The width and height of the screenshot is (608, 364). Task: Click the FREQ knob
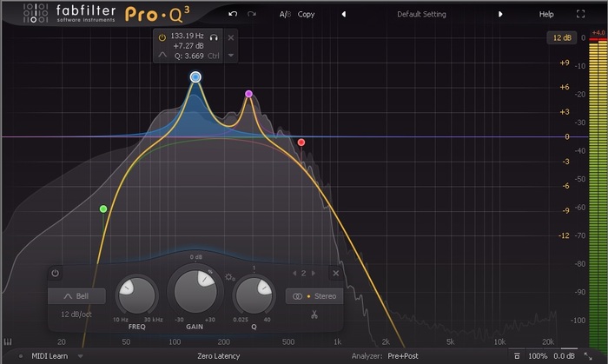click(136, 295)
